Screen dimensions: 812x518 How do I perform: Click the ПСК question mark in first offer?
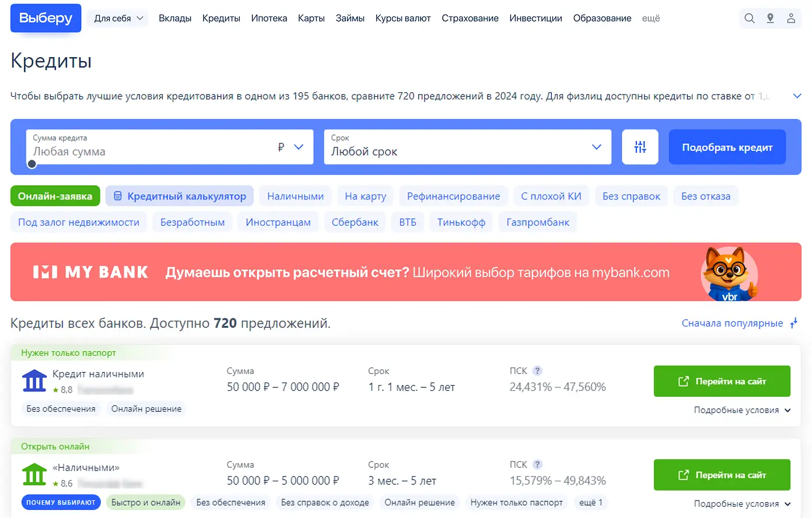pyautogui.click(x=537, y=371)
